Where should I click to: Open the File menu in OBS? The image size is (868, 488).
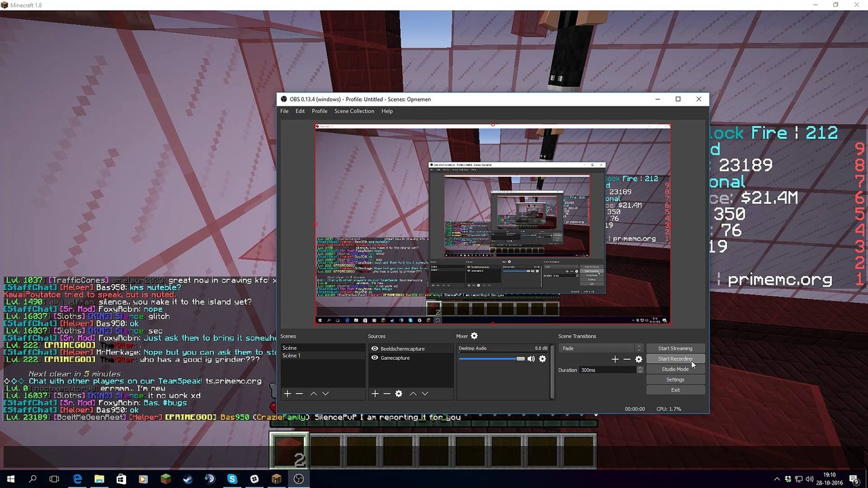(x=284, y=111)
